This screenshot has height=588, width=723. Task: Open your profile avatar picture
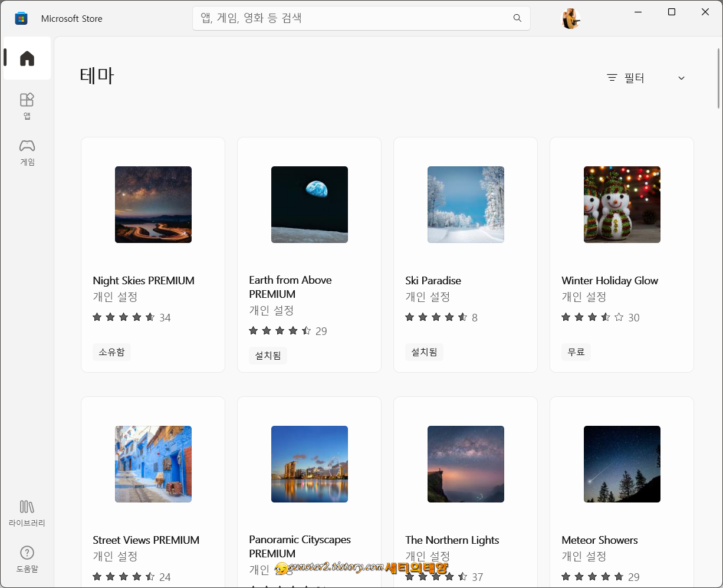pos(570,18)
